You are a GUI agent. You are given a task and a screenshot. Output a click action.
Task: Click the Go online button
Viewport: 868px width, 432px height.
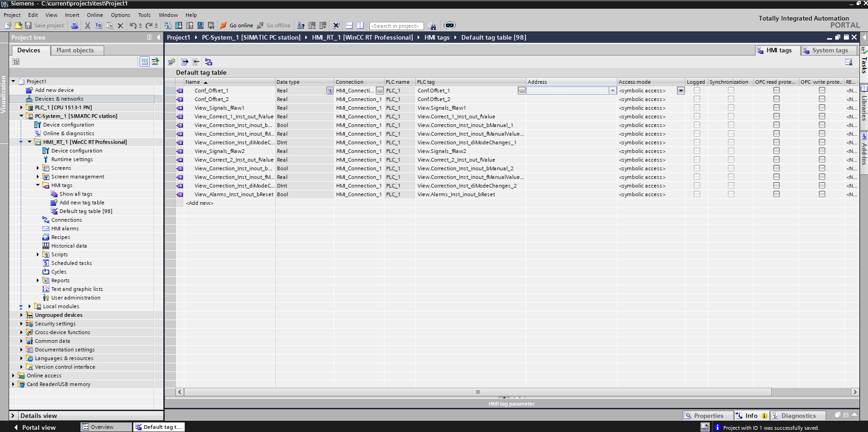(x=237, y=25)
